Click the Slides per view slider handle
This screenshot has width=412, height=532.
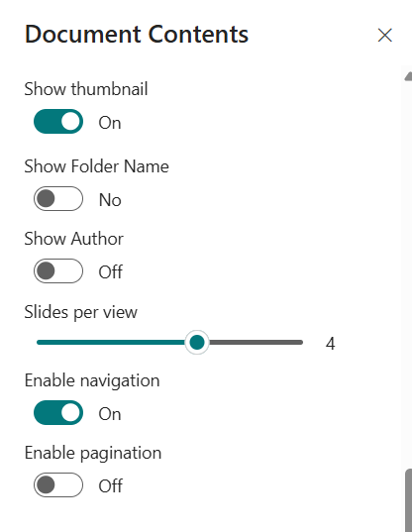tap(197, 342)
